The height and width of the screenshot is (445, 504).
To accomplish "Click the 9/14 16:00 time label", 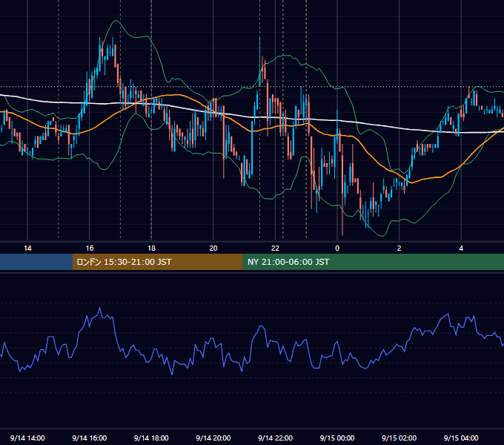I will pos(90,438).
